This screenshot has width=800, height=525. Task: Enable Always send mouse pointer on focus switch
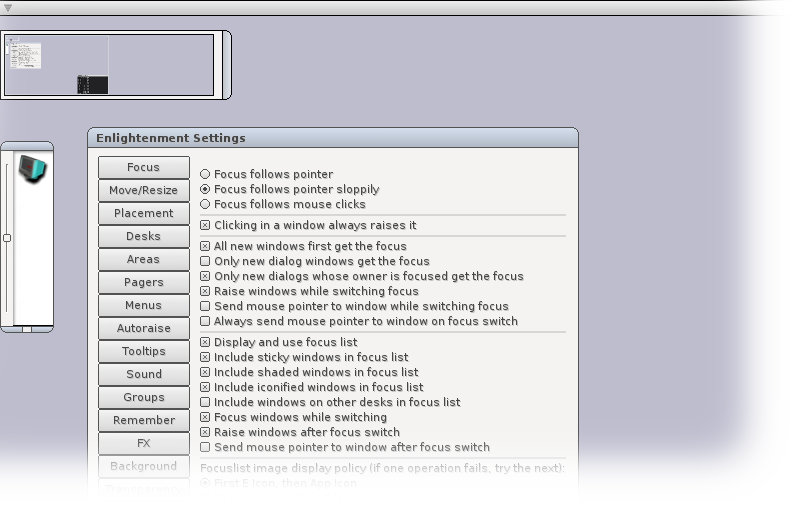(x=205, y=321)
